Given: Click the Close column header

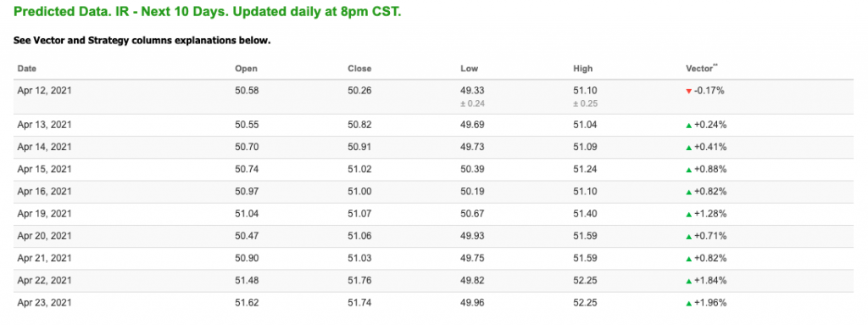Looking at the screenshot, I should [359, 69].
